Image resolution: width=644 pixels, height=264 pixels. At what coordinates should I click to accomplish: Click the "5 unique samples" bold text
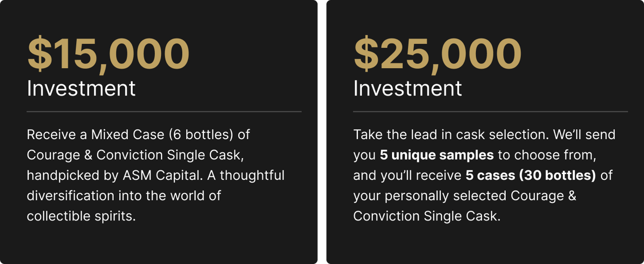437,155
